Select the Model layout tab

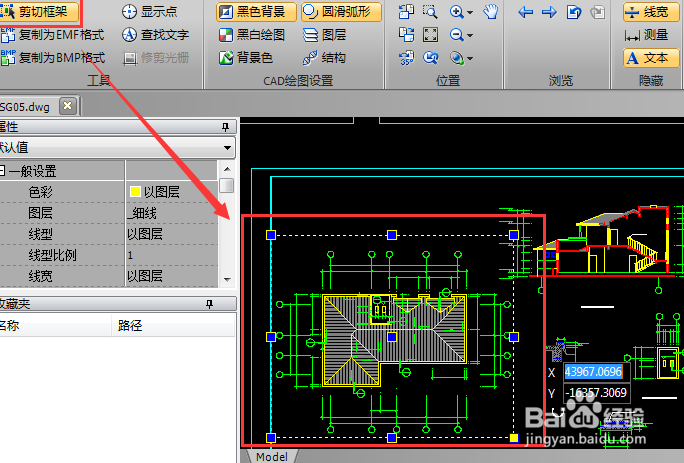(271, 456)
